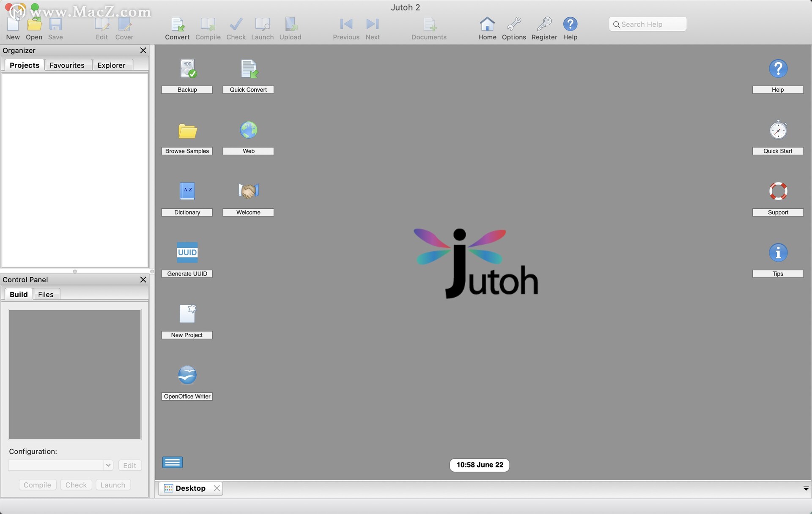Click the Cover toolbar icon
The image size is (812, 514).
click(x=124, y=25)
